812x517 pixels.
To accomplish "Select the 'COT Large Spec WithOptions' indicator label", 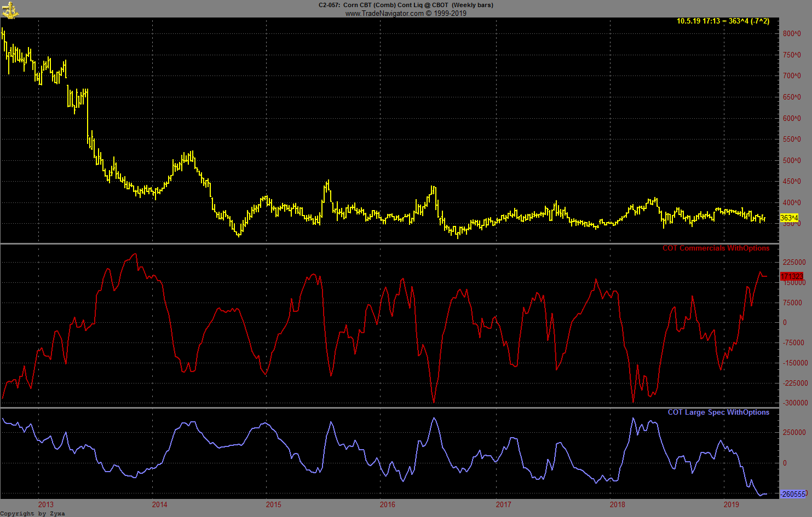I will pyautogui.click(x=718, y=413).
